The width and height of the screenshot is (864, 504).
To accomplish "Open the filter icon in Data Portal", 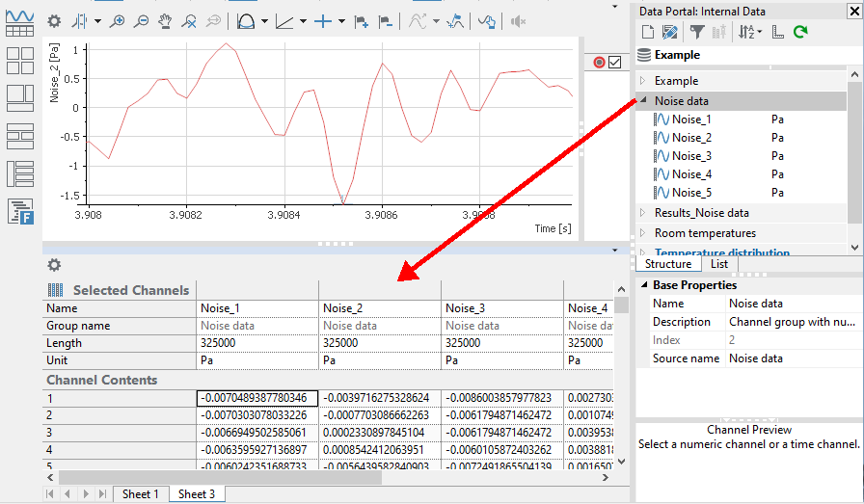I will (x=696, y=32).
